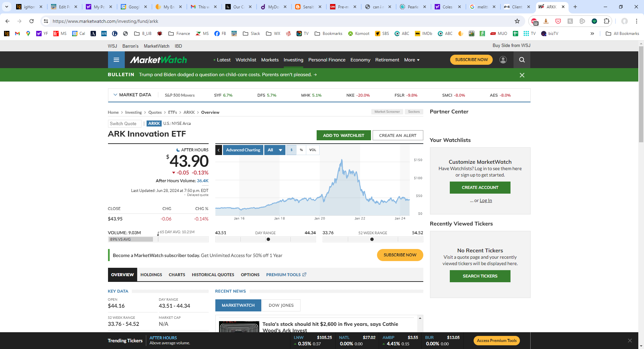Open the Google Maps bookmark icon
Image resolution: width=644 pixels, height=349 pixels.
[x=28, y=34]
